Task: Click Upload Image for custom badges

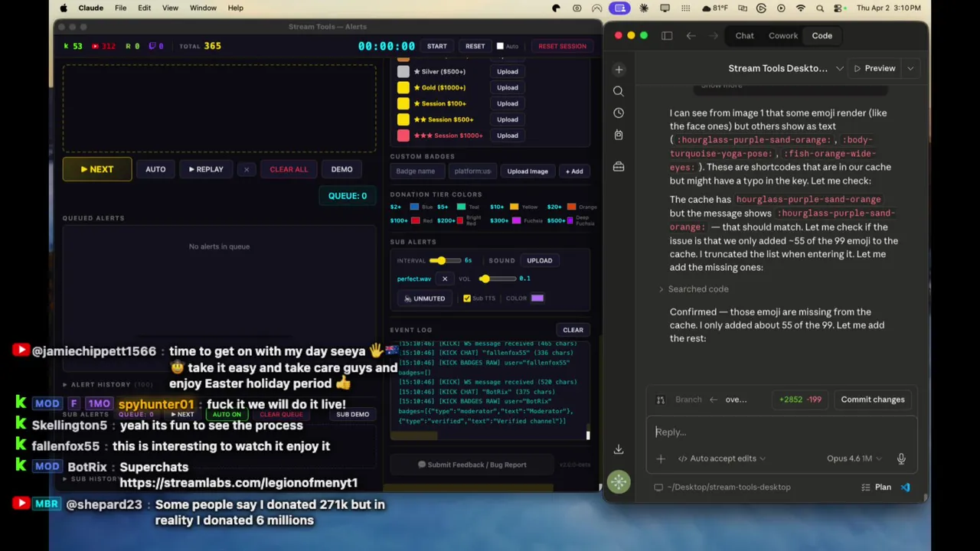Action: coord(527,171)
